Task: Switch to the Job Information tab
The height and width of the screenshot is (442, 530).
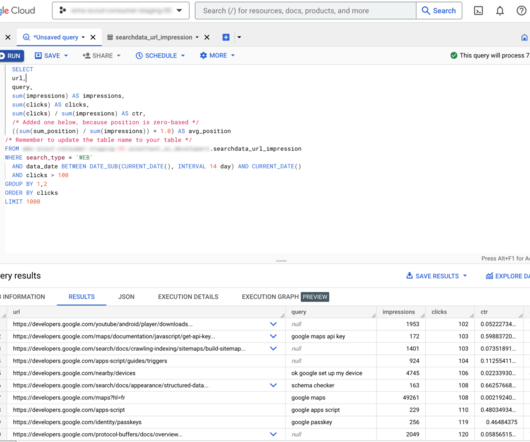Action: tap(23, 297)
